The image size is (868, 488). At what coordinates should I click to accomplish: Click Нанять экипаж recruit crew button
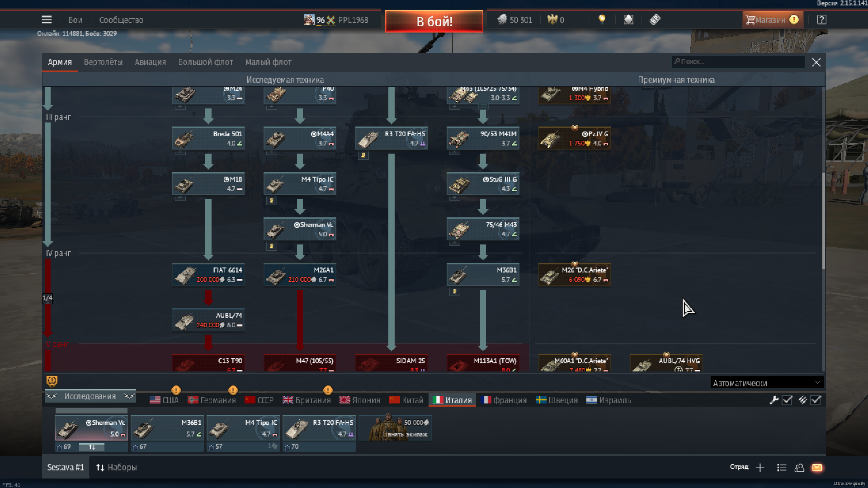point(395,428)
